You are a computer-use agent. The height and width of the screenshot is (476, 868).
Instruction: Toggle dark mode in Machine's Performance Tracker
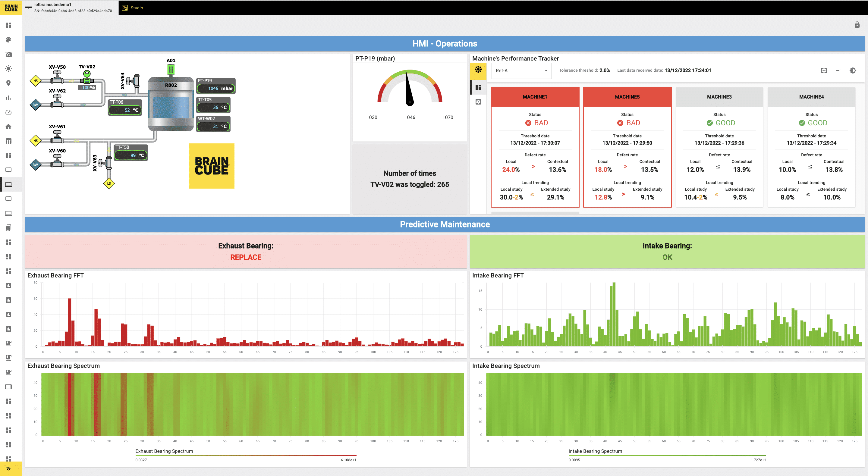853,70
